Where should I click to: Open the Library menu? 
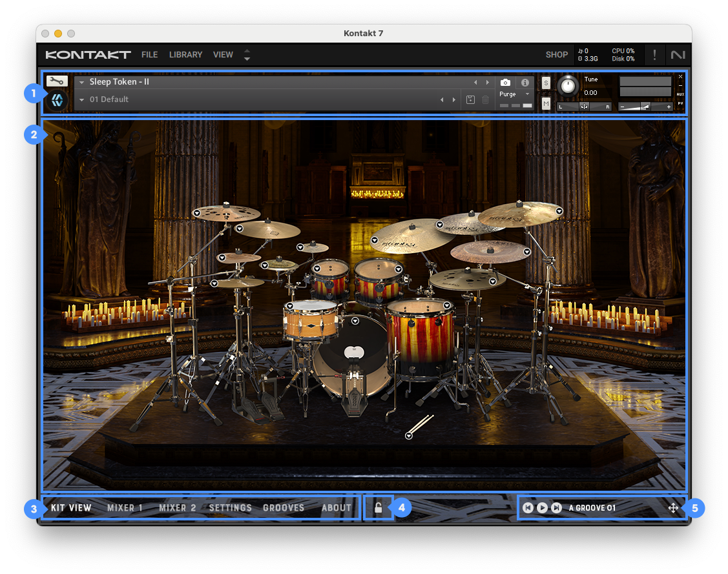coord(185,55)
